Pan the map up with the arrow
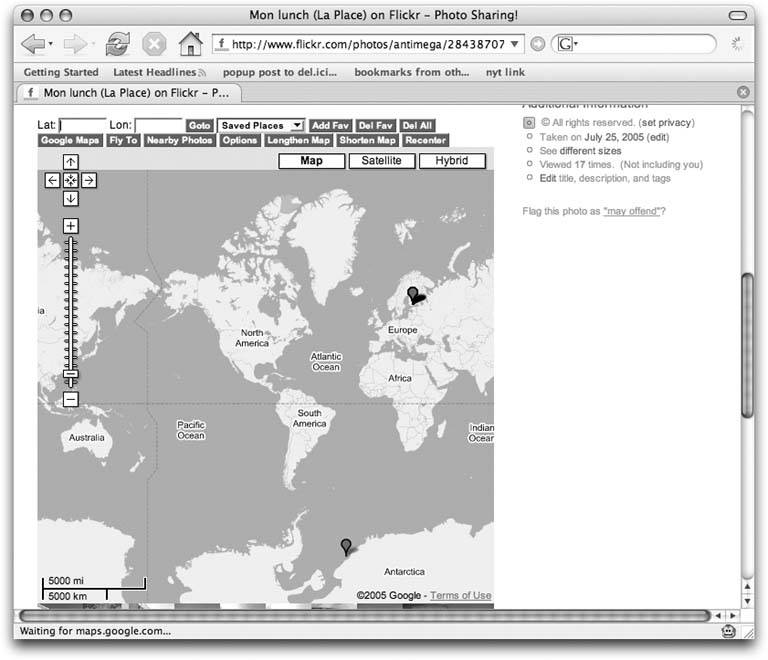 pos(71,162)
